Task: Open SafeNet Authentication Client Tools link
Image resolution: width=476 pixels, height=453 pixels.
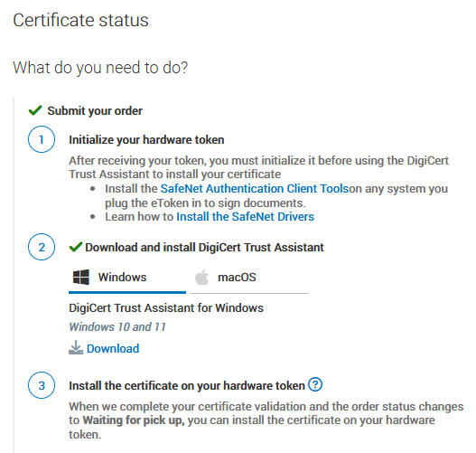Action: tap(255, 188)
